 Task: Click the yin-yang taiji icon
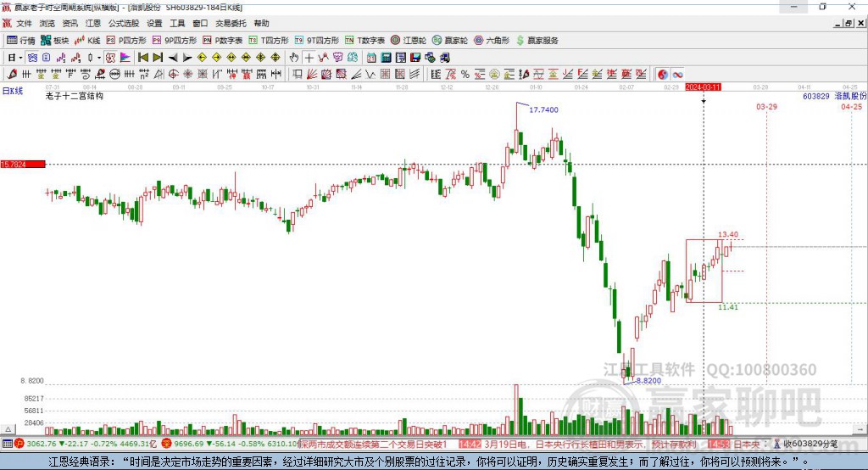click(x=663, y=75)
